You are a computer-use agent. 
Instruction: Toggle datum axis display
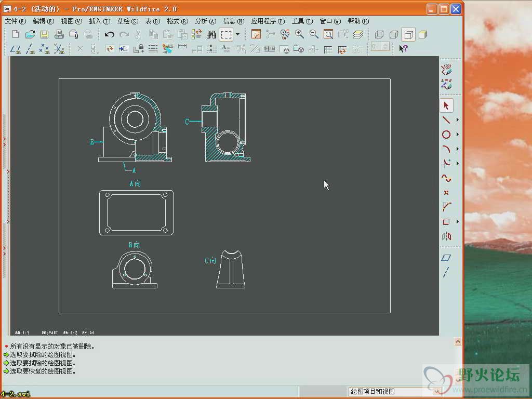[x=30, y=49]
